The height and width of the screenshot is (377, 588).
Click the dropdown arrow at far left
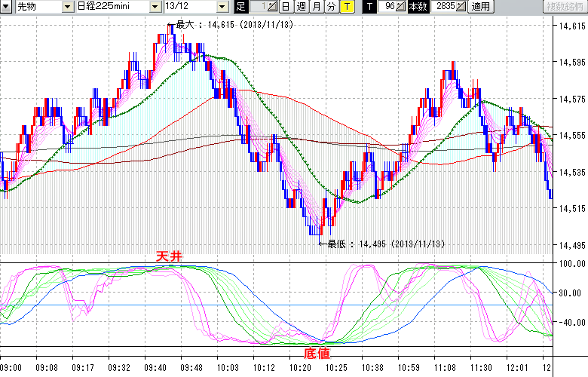pyautogui.click(x=5, y=7)
